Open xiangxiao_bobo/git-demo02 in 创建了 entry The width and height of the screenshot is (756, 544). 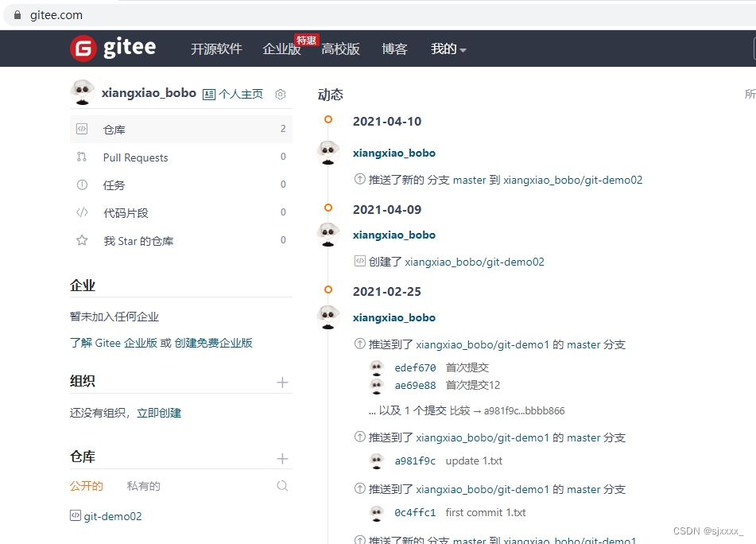click(x=475, y=262)
